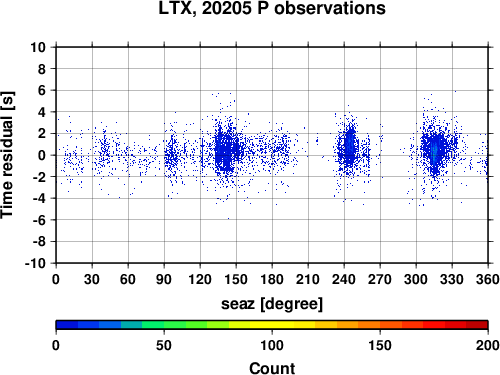The height and width of the screenshot is (375, 500).
Task: Click the y-axis tick label -10
Action: click(35, 263)
